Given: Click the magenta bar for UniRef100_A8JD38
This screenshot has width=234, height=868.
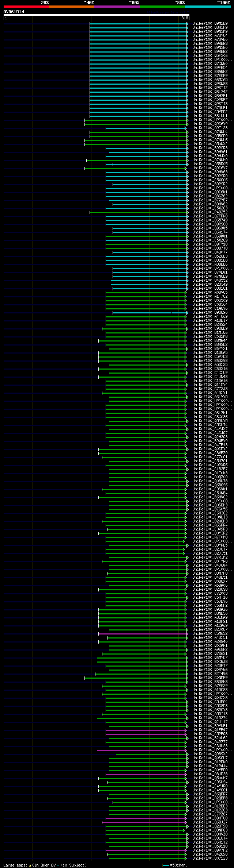Looking at the screenshot, I should [146, 774].
